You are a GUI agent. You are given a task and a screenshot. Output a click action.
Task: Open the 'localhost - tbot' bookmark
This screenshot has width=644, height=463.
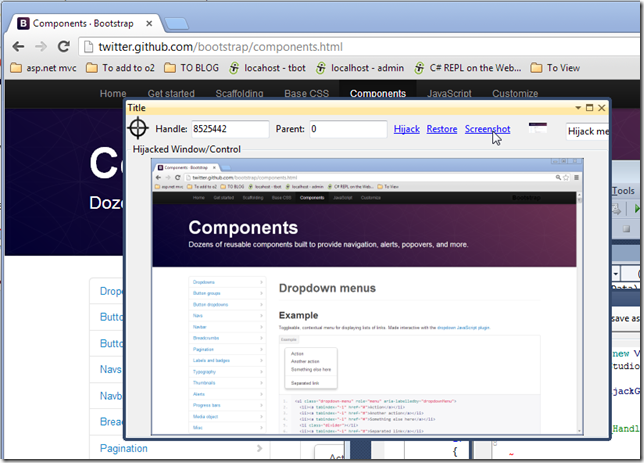coord(268,68)
